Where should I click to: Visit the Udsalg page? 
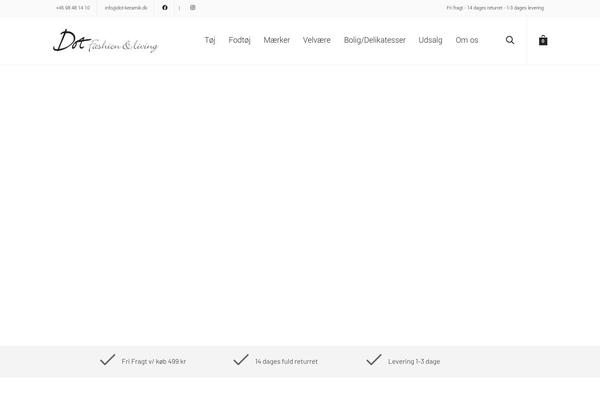pos(430,40)
